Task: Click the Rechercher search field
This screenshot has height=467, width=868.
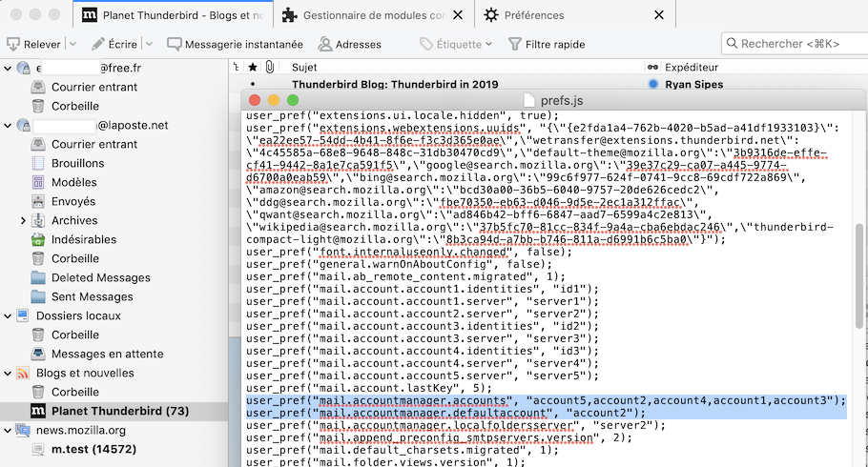Action: [795, 43]
